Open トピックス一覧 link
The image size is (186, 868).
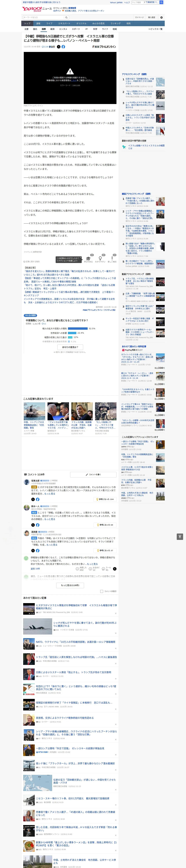(x=155, y=29)
